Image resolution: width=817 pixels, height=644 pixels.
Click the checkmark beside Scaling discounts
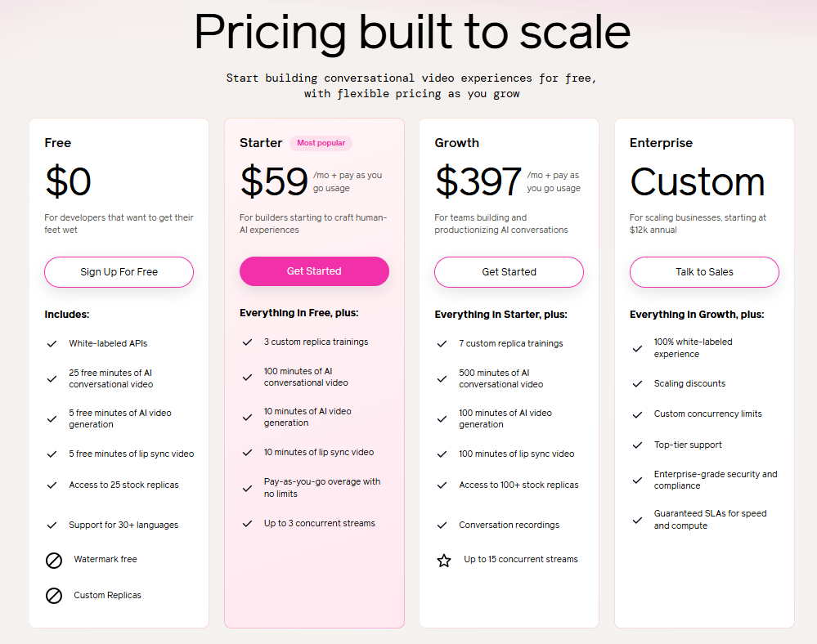coord(637,383)
